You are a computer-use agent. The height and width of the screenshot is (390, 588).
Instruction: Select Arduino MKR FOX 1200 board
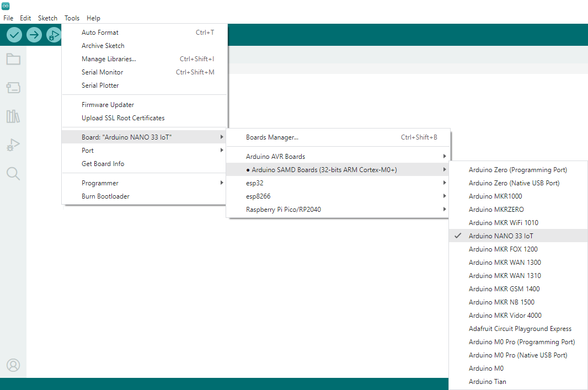pyautogui.click(x=518, y=249)
